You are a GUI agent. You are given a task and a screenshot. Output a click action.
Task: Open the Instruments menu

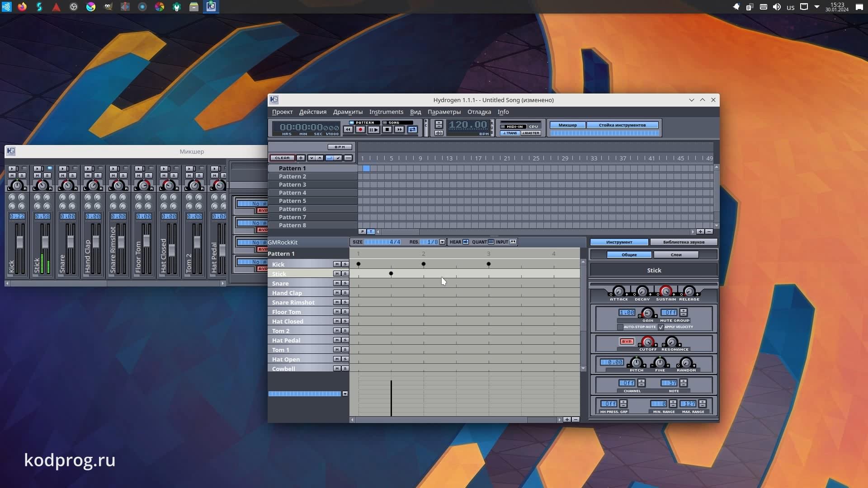[386, 112]
